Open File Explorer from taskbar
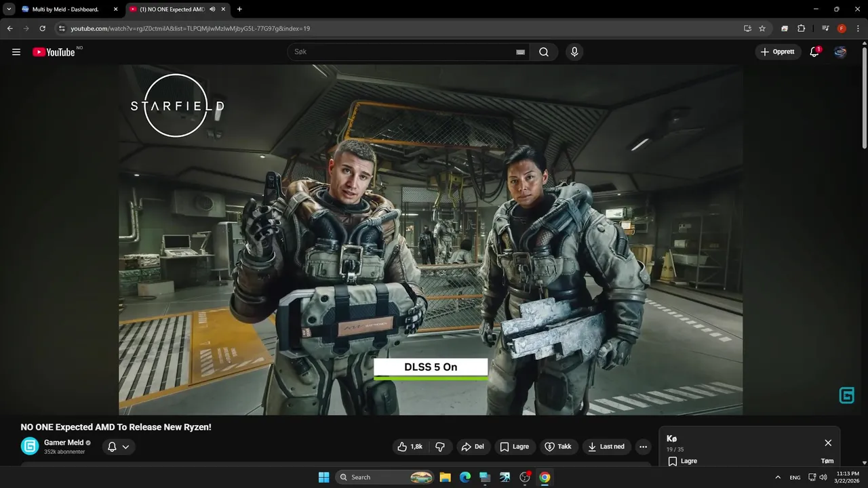 (x=445, y=477)
